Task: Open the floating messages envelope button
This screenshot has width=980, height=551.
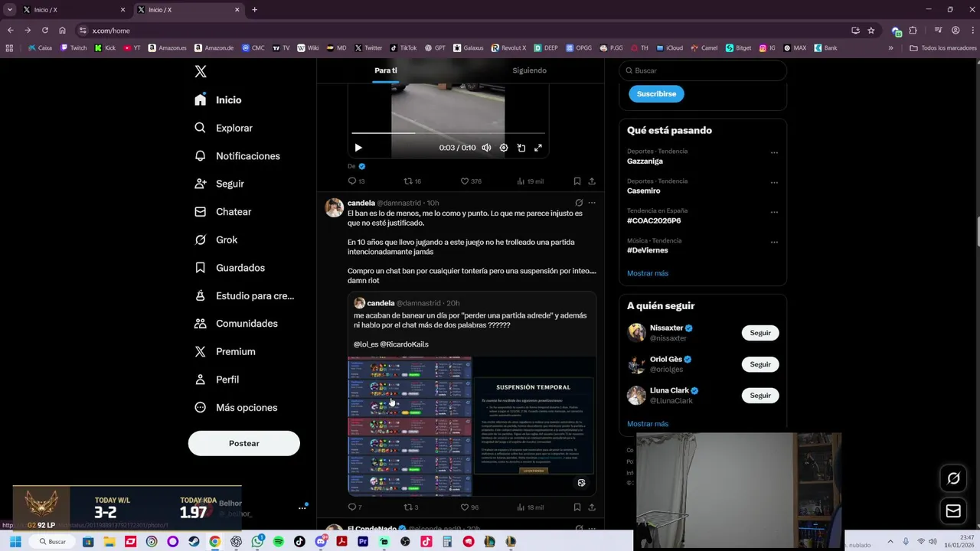Action: (x=953, y=511)
